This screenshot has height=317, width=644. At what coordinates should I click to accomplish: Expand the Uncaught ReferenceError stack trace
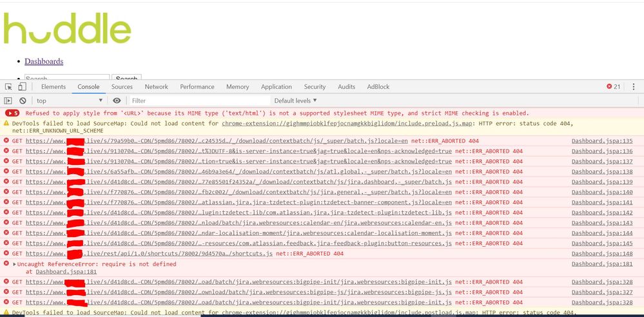(x=15, y=264)
